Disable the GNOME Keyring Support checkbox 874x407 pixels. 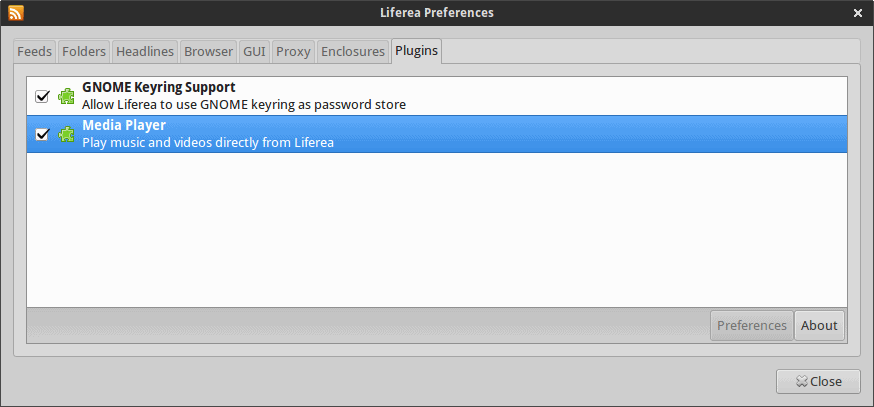coord(42,96)
